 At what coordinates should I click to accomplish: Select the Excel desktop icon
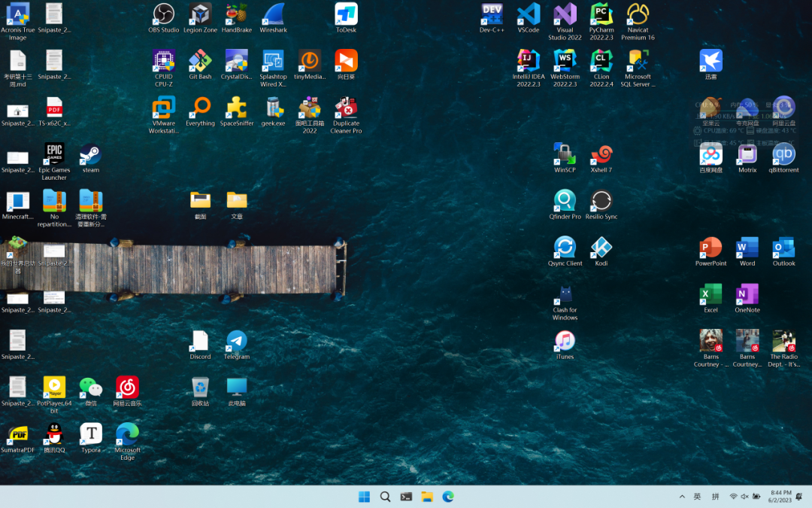pyautogui.click(x=710, y=298)
